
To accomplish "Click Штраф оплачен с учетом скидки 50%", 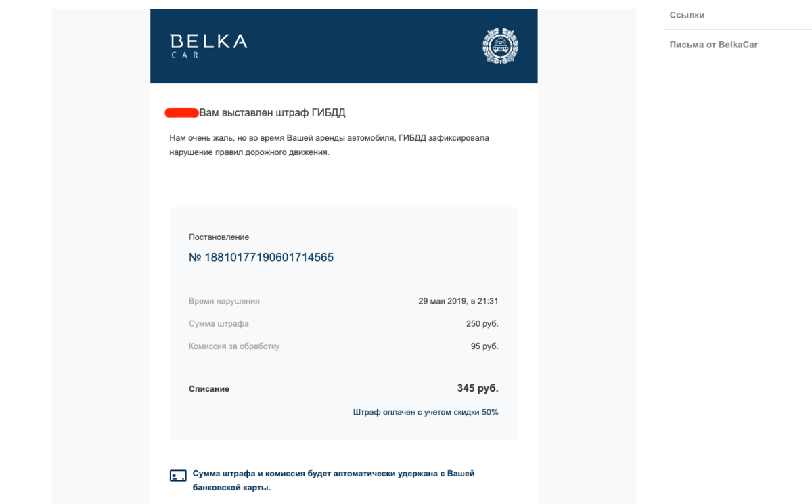I will click(x=426, y=412).
